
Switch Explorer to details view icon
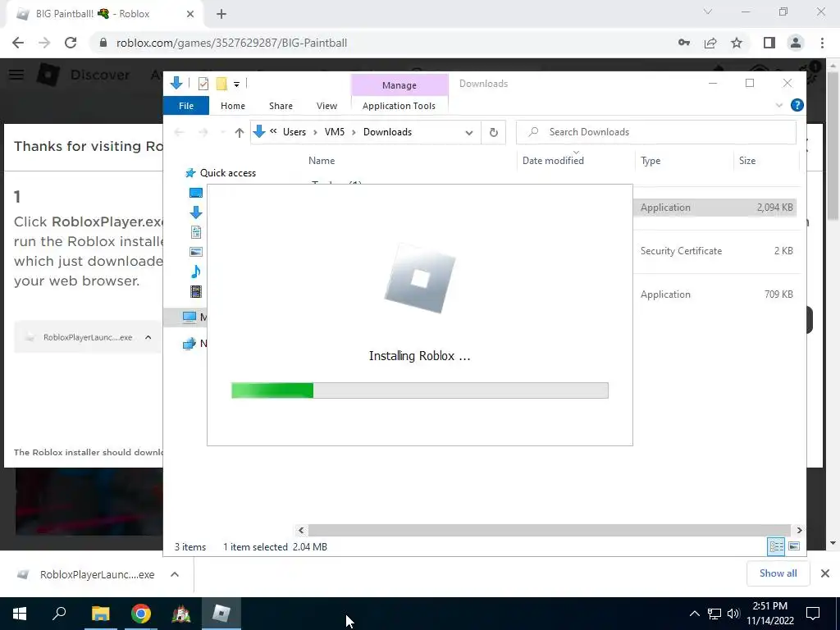point(776,546)
